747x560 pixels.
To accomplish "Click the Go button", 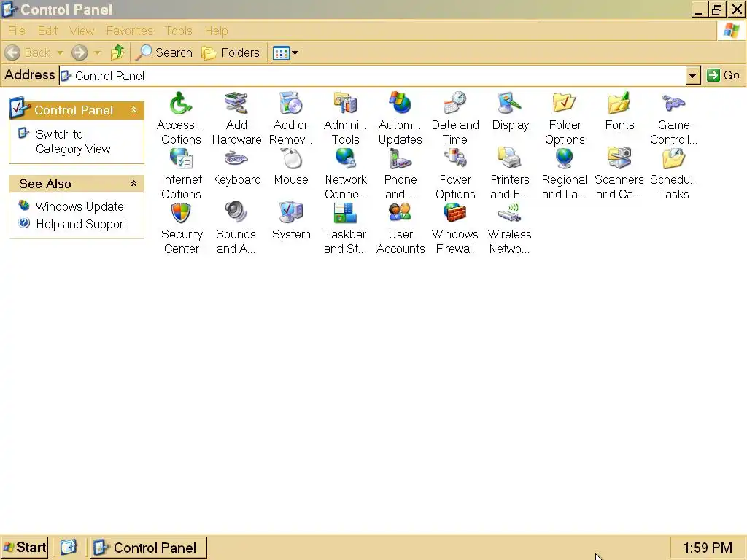I will (x=723, y=75).
